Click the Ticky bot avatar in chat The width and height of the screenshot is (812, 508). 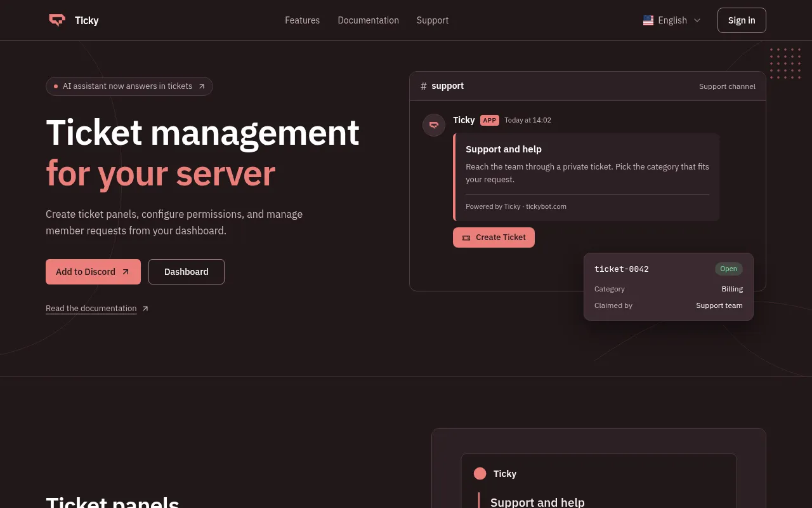[434, 125]
